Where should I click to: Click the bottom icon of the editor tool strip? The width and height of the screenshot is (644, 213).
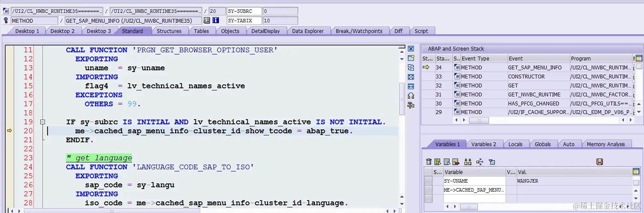[411, 105]
